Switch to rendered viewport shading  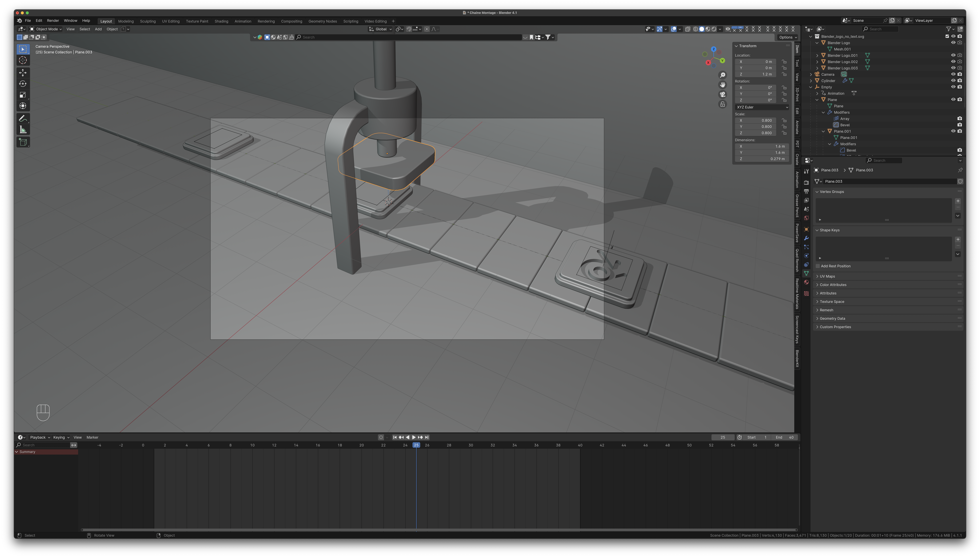[x=714, y=29]
